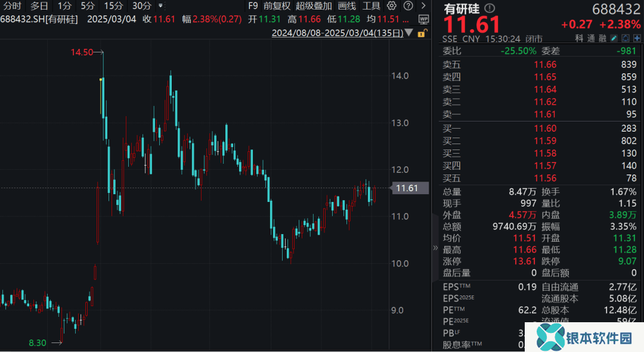The width and height of the screenshot is (644, 352).
Task: Switch to the 分时 intraday tab
Action: 12,6
